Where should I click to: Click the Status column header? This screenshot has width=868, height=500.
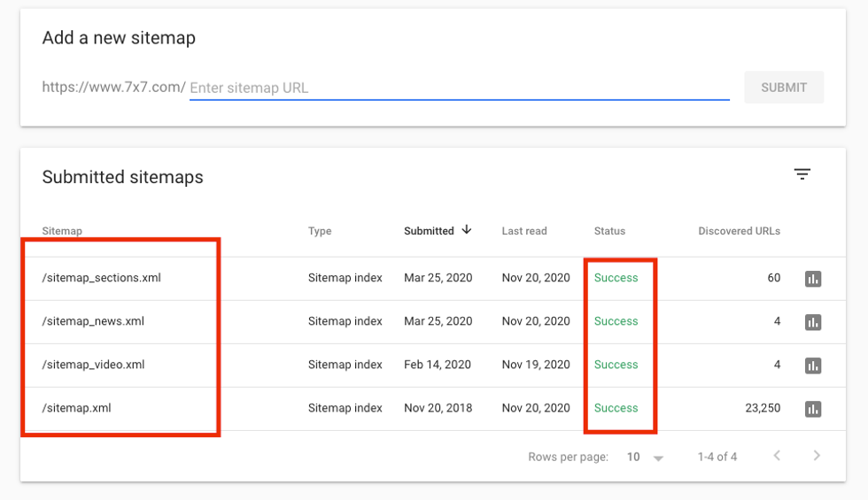(x=609, y=231)
